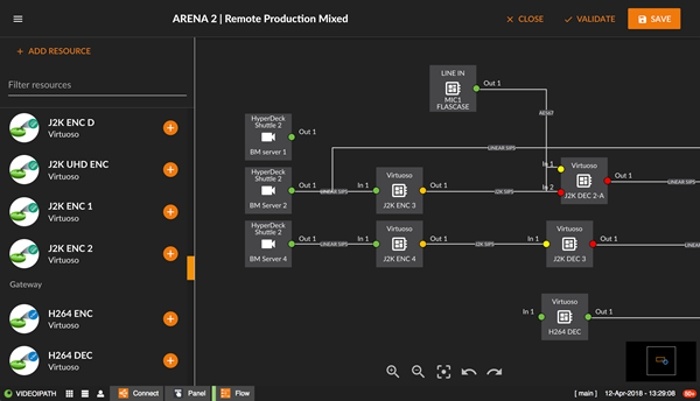Viewport: 700px width, 401px height.
Task: Switch to the Flow tab
Action: (x=235, y=393)
